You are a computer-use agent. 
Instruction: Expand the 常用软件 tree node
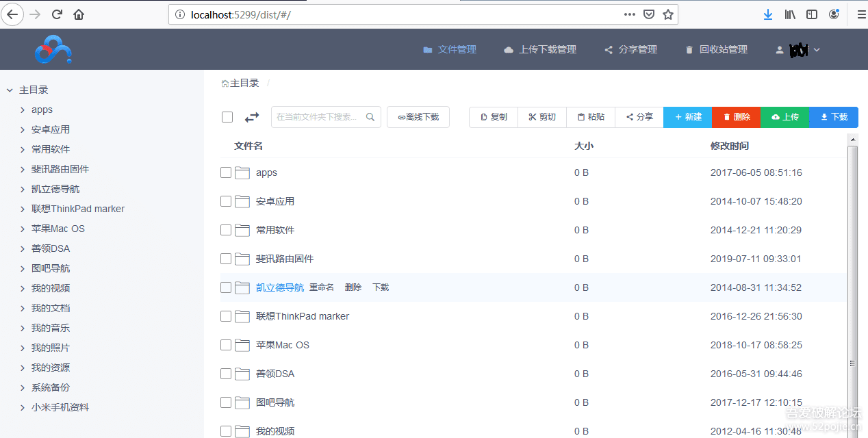[x=23, y=149]
